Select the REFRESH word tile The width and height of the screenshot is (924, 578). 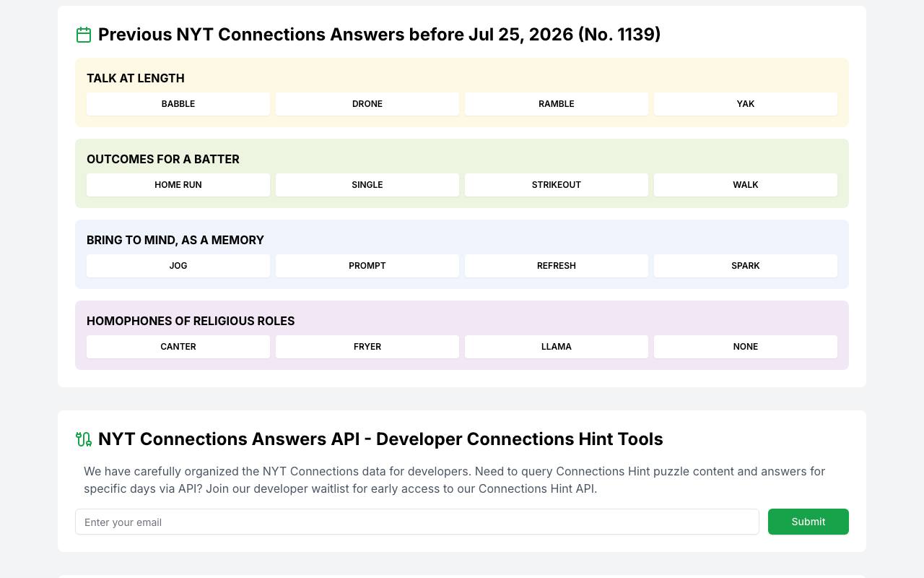pos(557,266)
